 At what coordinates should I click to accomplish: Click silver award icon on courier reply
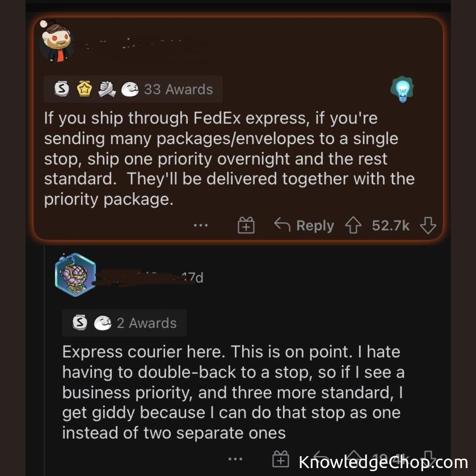coord(80,323)
